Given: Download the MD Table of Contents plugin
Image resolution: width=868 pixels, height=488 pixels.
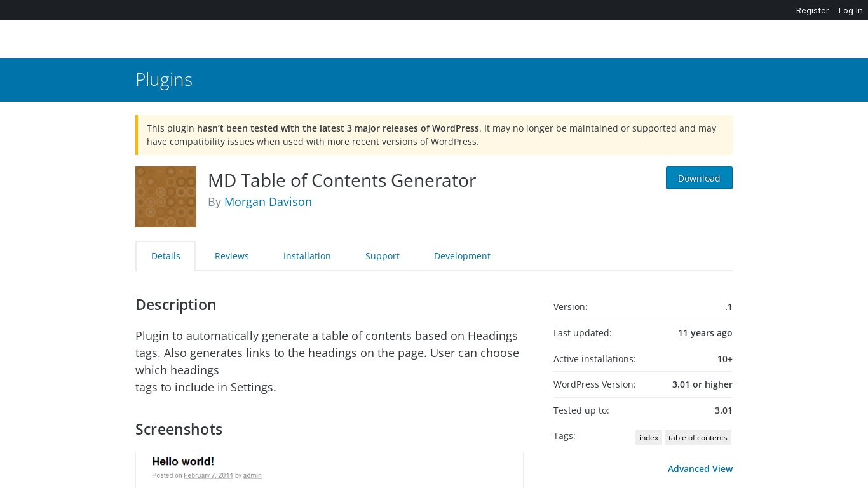Looking at the screenshot, I should click(699, 178).
